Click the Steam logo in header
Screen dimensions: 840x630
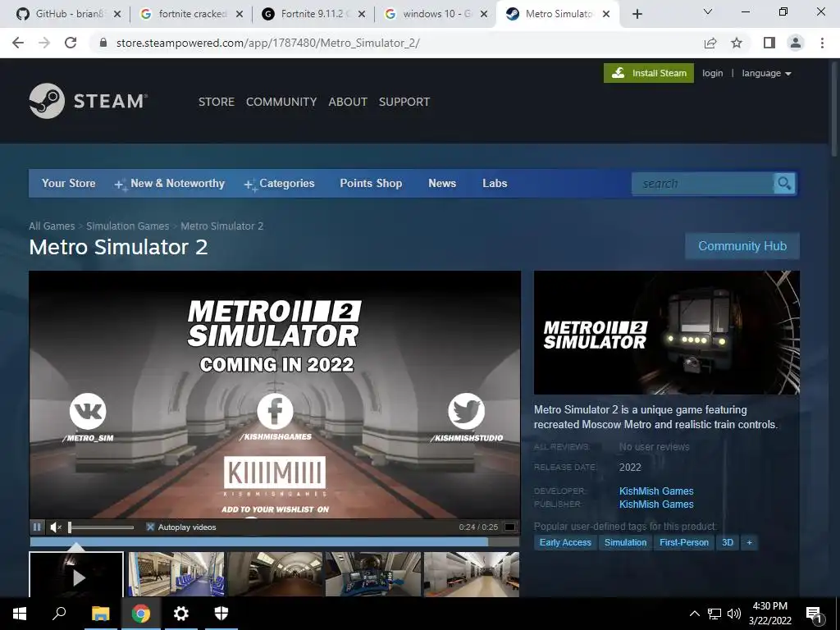89,101
